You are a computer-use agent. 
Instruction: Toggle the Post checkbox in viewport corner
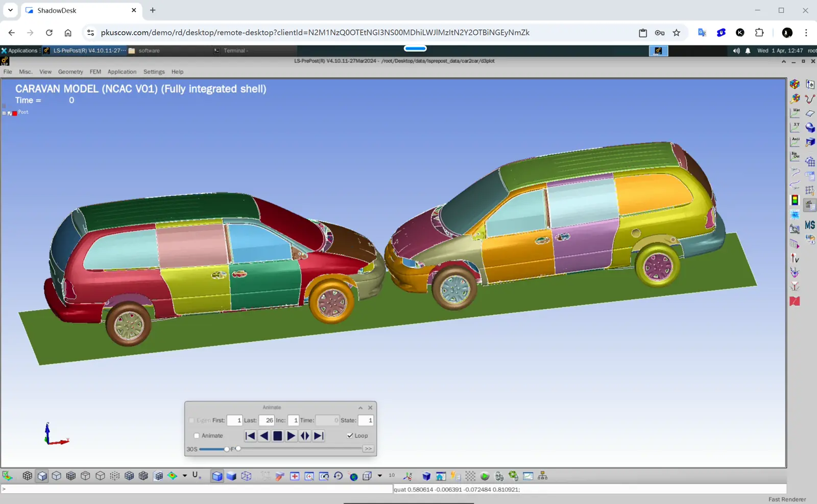click(10, 113)
